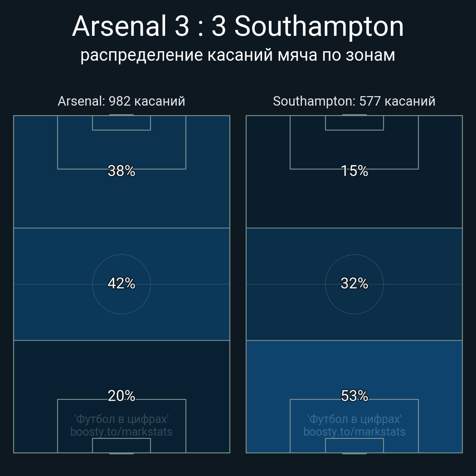Open boosty.to/markstats link on Southampton pitch
The height and width of the screenshot is (476, 476).
tap(354, 432)
